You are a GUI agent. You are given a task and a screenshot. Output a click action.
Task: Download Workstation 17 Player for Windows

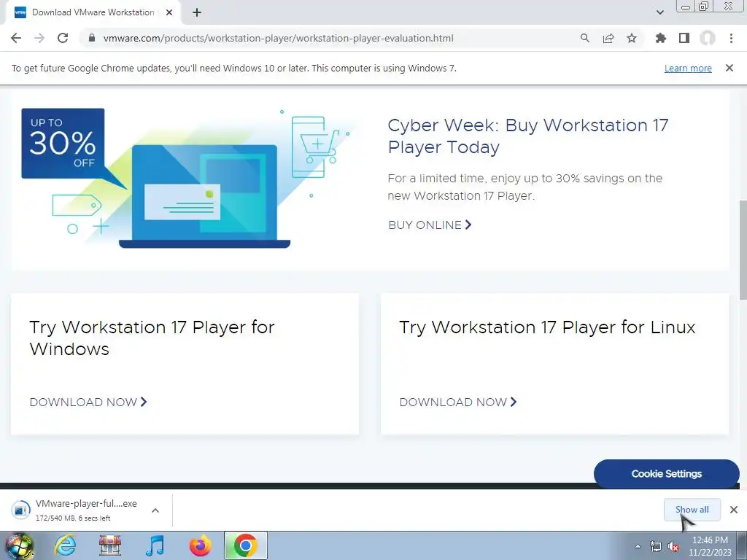[88, 402]
